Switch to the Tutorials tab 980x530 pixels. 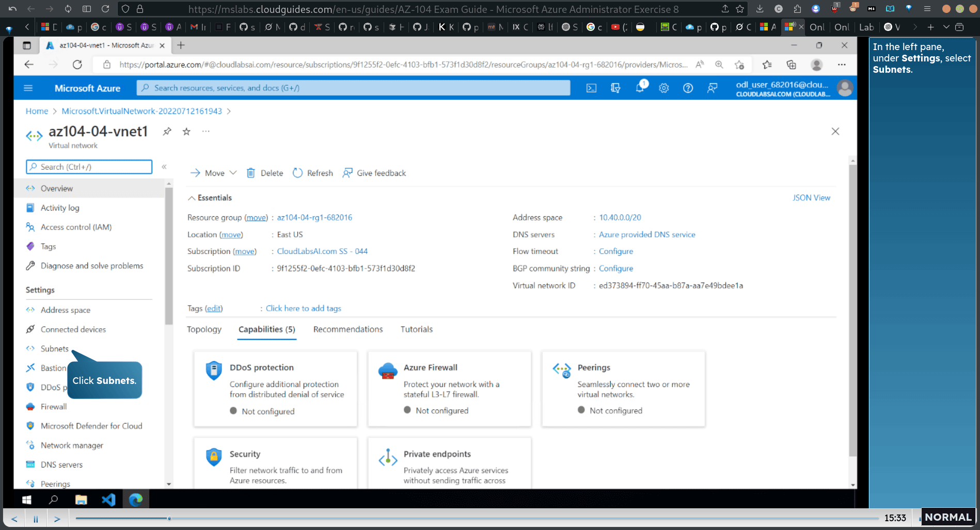[x=417, y=329]
